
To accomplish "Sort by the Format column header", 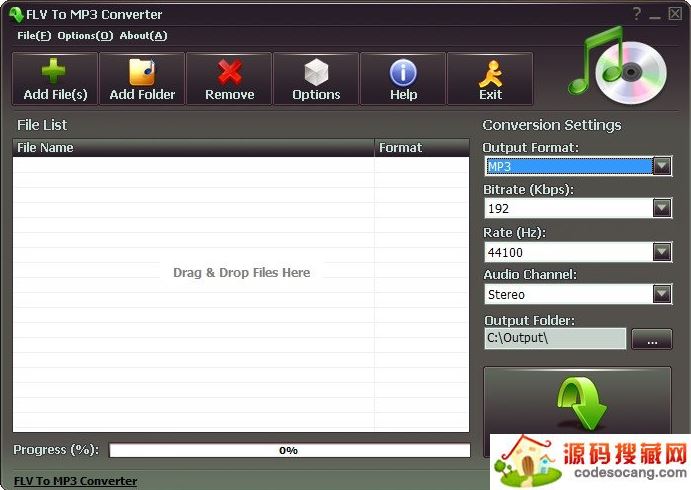I will [422, 148].
